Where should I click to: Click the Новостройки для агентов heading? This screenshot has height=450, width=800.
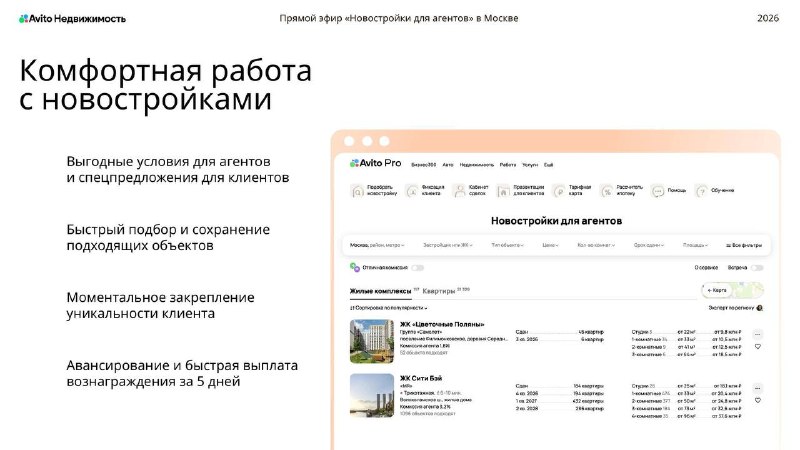click(x=556, y=221)
